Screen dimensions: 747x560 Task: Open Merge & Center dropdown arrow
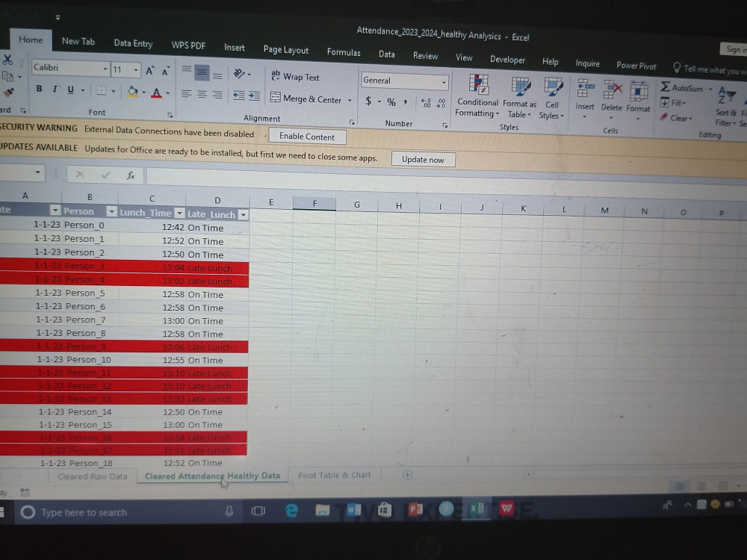tap(350, 101)
